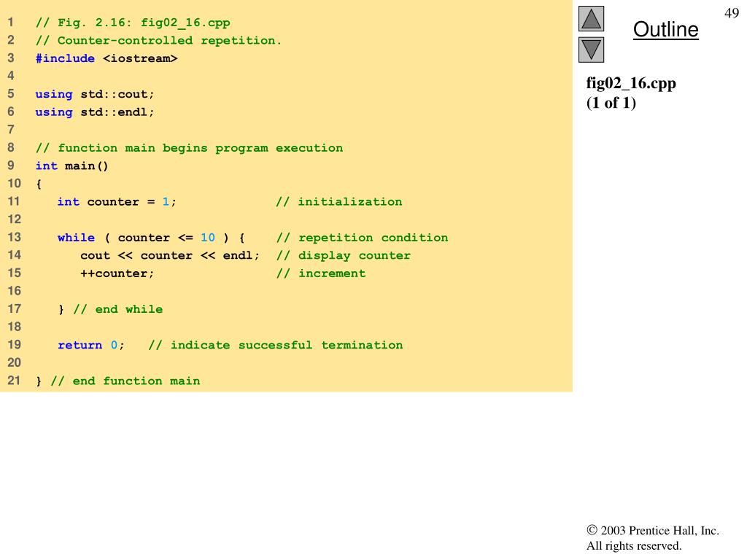Viewport: 747px width, 560px height.
Task: Click the "#include <iostream>" line
Action: (107, 58)
